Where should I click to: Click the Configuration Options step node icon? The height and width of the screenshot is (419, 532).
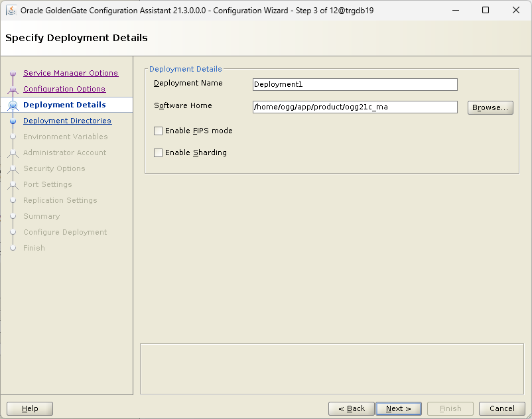(13, 89)
